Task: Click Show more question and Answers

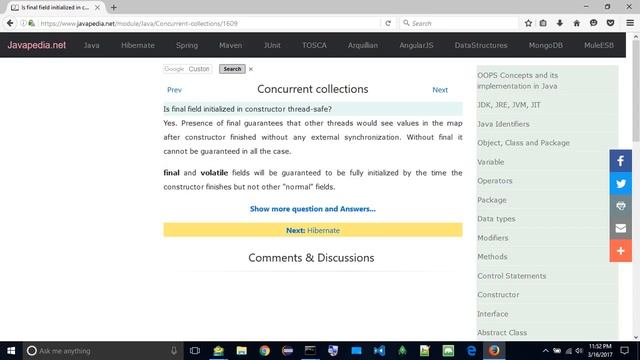Action: pos(313,209)
